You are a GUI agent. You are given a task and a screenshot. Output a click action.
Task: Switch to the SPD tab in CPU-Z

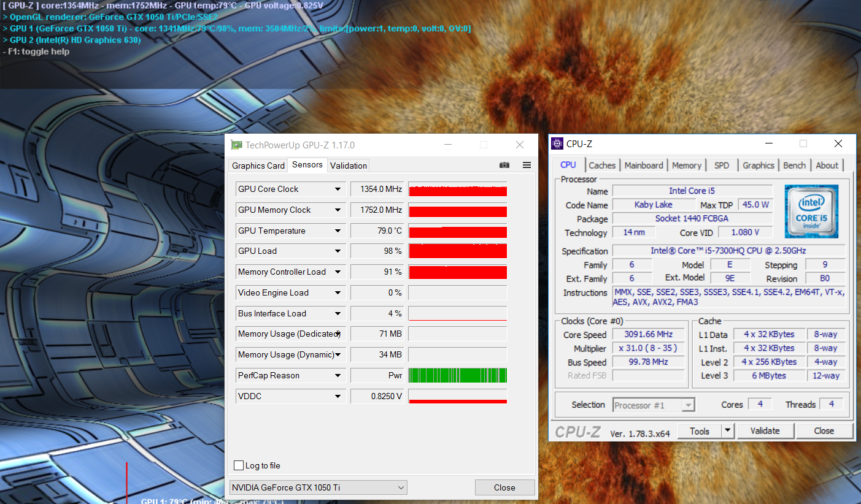click(722, 166)
